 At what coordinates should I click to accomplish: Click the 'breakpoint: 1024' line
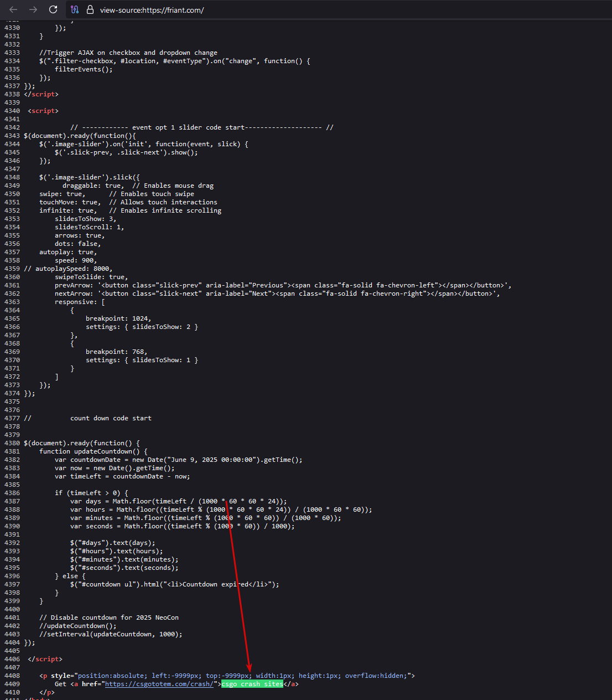[x=118, y=318]
